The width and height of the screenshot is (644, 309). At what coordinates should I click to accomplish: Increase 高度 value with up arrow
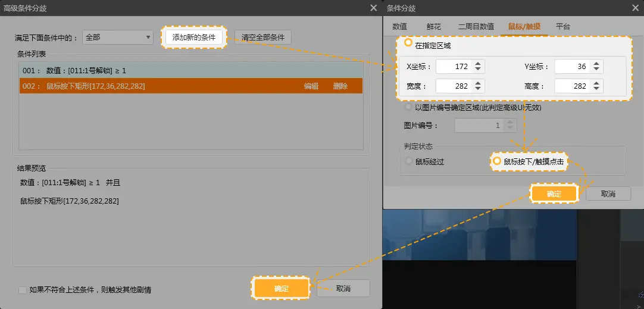(x=597, y=83)
